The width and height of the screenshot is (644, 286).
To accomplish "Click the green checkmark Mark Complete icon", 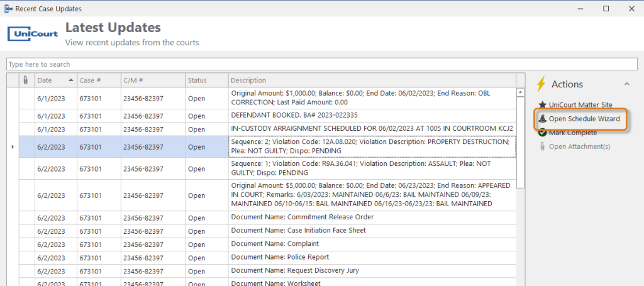I will pos(542,133).
